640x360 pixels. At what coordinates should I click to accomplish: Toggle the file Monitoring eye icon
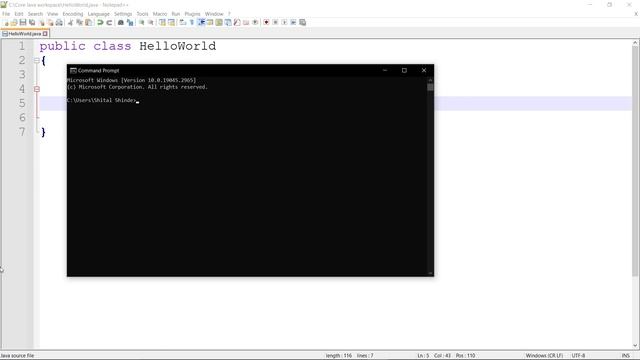(x=255, y=22)
